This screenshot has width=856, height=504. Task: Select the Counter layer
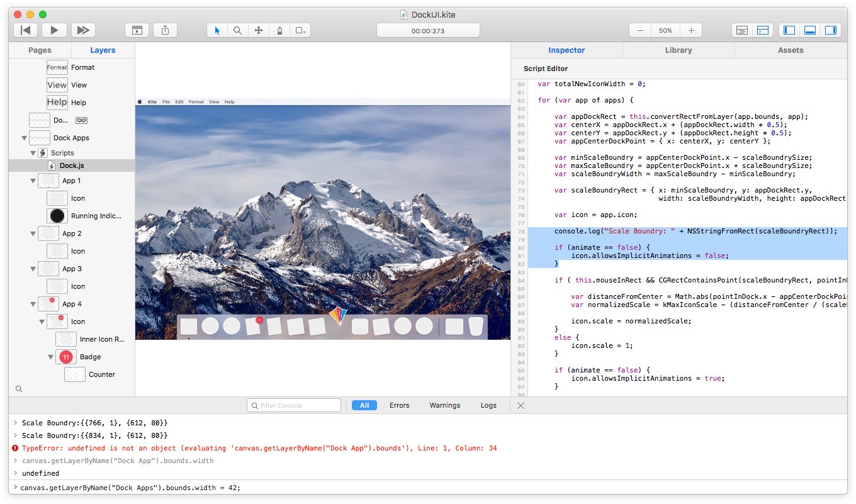pos(72,374)
